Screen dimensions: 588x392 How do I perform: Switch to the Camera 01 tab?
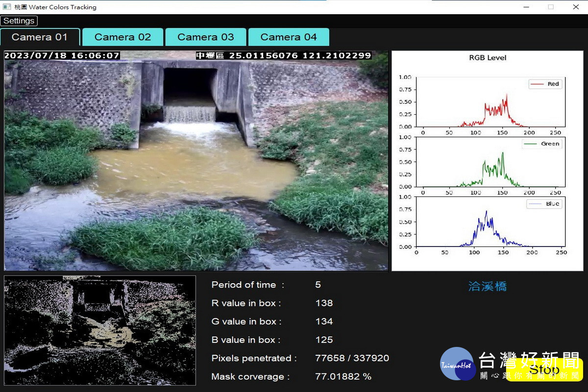point(40,37)
